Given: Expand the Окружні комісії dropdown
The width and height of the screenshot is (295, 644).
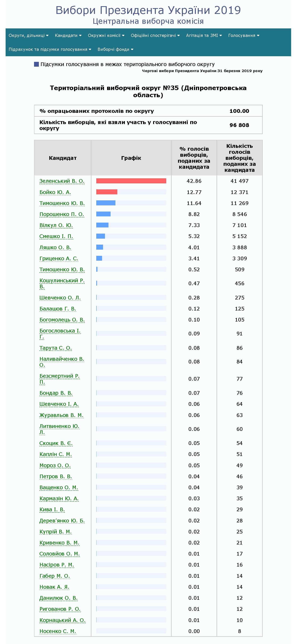Looking at the screenshot, I should [106, 36].
